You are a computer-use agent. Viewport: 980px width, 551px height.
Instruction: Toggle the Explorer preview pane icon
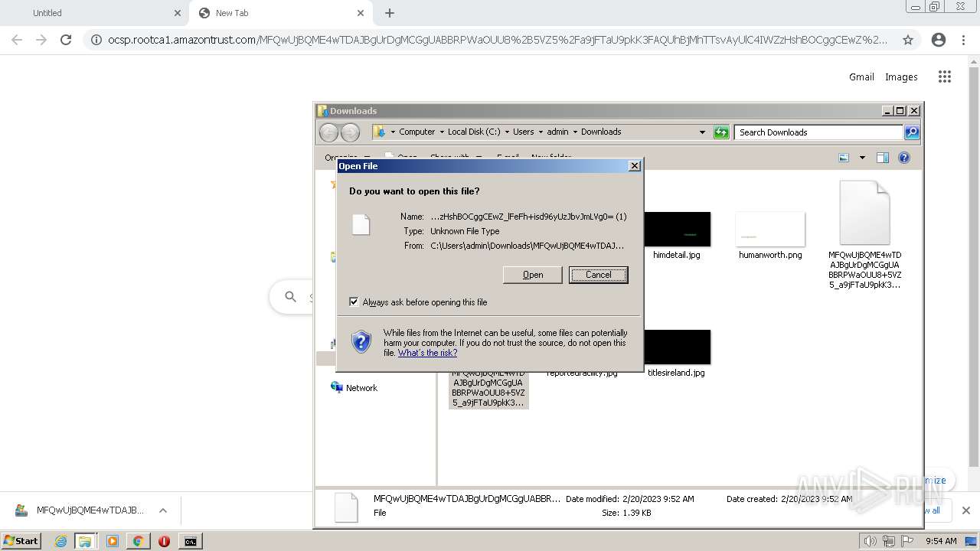click(x=883, y=158)
